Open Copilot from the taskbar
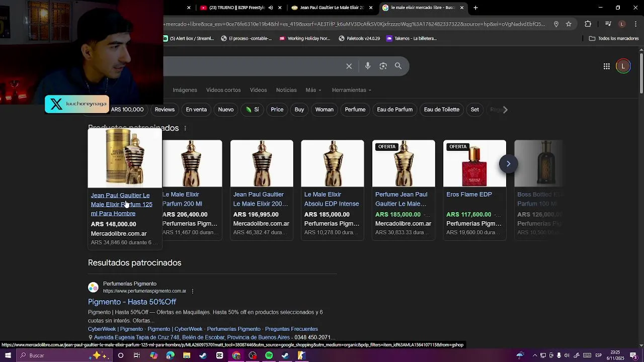 click(153, 355)
